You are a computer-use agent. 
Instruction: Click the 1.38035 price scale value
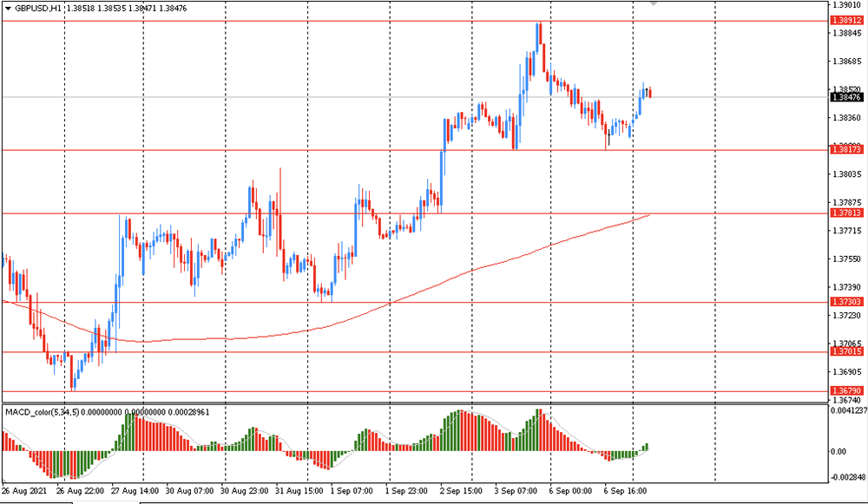click(847, 174)
